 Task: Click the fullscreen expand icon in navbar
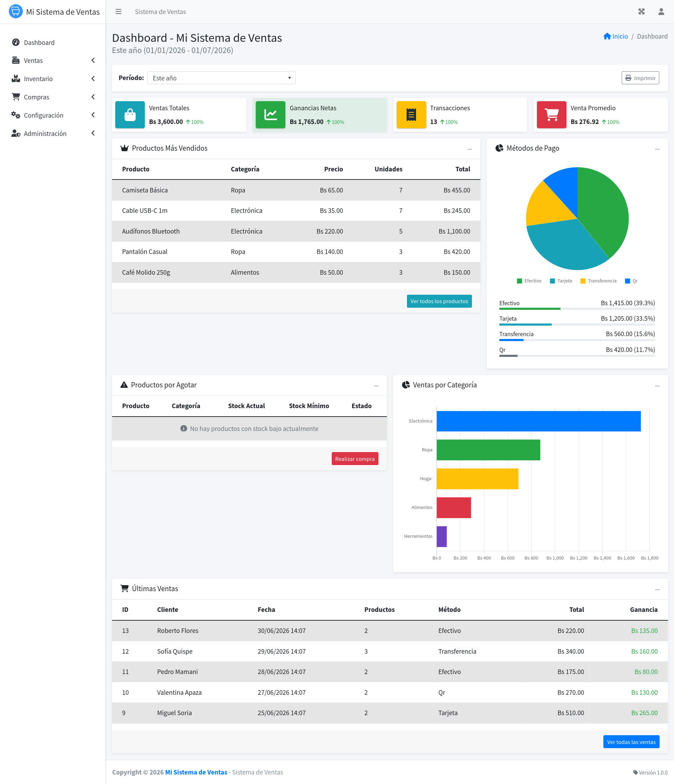point(641,12)
